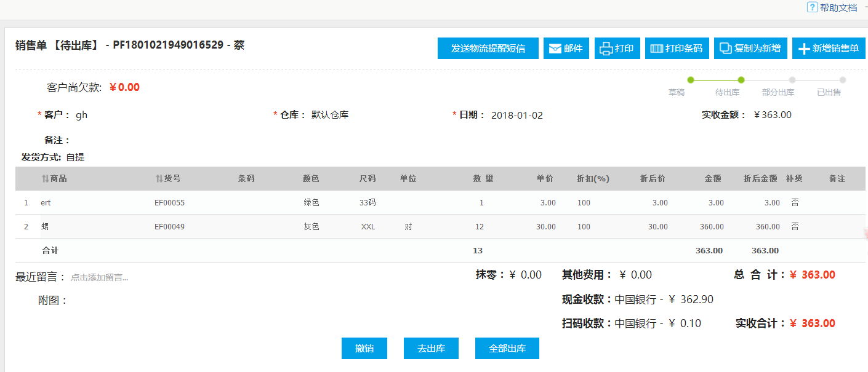
Task: Click the 附图 attachment label
Action: (53, 301)
